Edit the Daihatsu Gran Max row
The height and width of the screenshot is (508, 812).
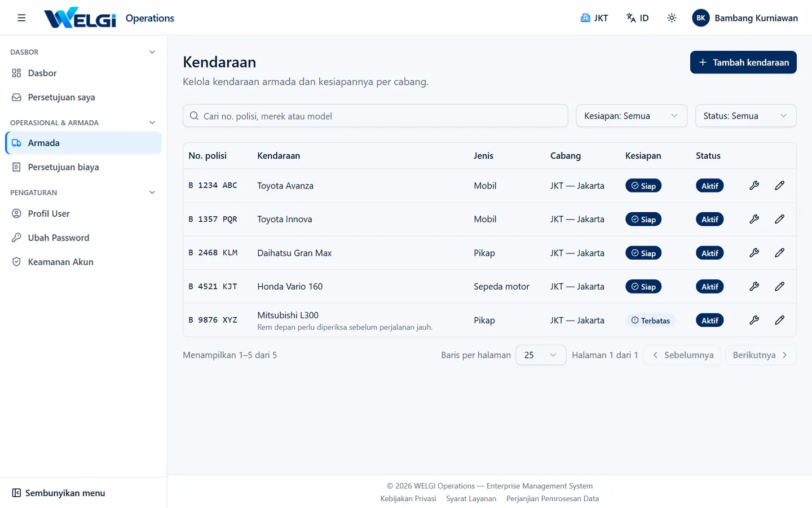point(779,253)
